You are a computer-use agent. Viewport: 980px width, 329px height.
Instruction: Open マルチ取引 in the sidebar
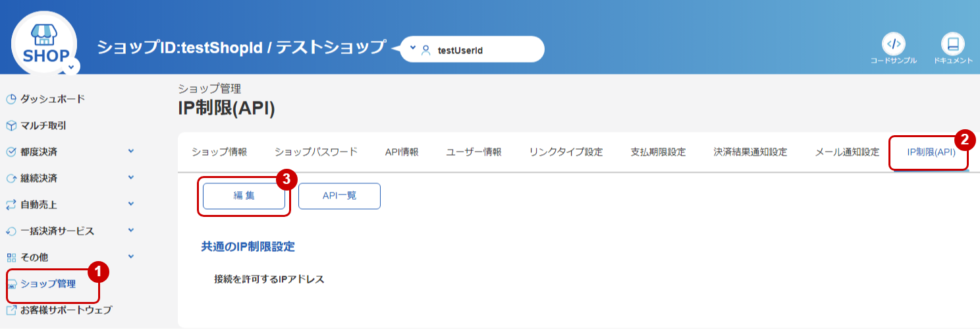click(x=43, y=125)
